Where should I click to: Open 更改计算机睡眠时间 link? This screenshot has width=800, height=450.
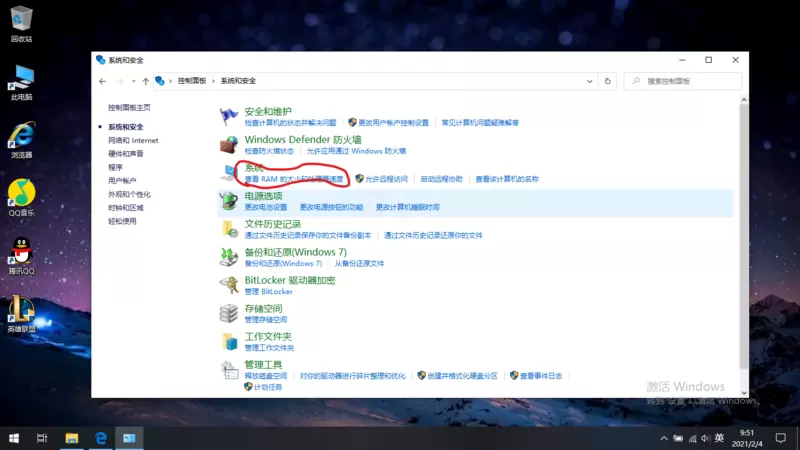click(x=408, y=207)
